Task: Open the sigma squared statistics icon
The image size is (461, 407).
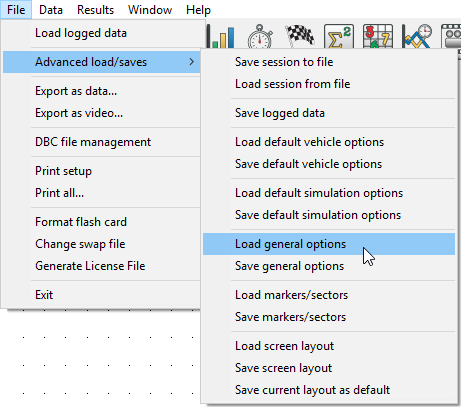Action: pyautogui.click(x=339, y=37)
